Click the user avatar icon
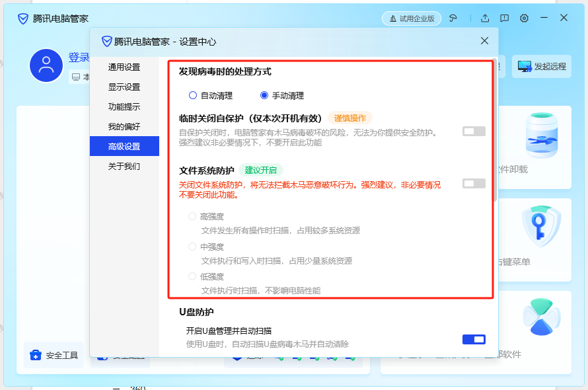 46,65
